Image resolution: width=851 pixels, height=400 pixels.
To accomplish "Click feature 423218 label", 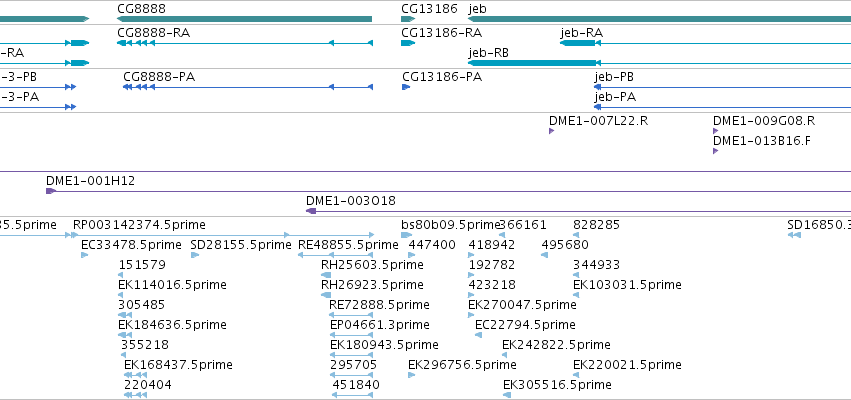I will pos(492,285).
